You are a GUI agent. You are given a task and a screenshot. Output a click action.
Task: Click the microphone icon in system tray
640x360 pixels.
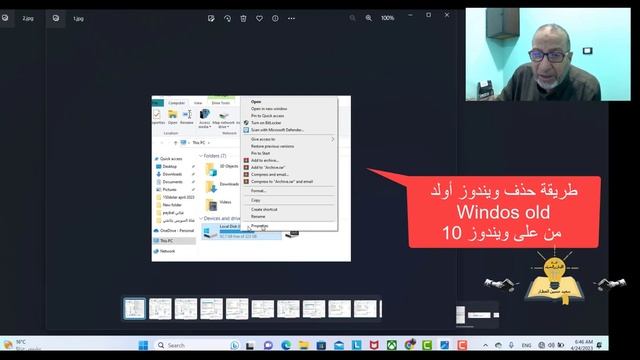pyautogui.click(x=511, y=345)
